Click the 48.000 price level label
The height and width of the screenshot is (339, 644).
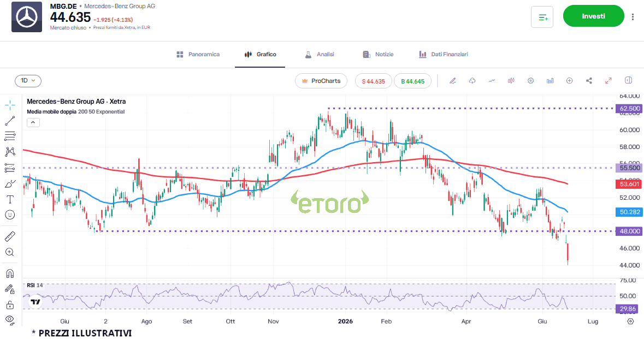point(629,231)
